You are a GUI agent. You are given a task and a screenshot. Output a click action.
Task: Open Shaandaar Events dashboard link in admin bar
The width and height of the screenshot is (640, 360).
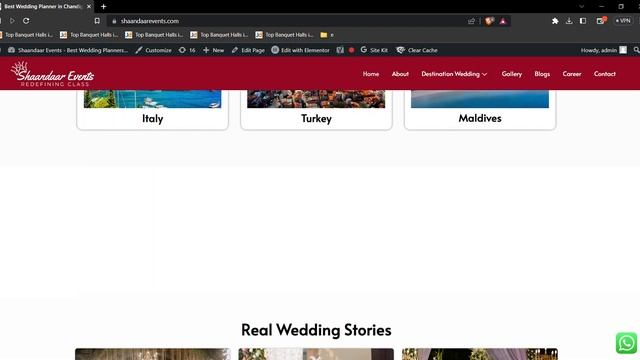(x=68, y=50)
